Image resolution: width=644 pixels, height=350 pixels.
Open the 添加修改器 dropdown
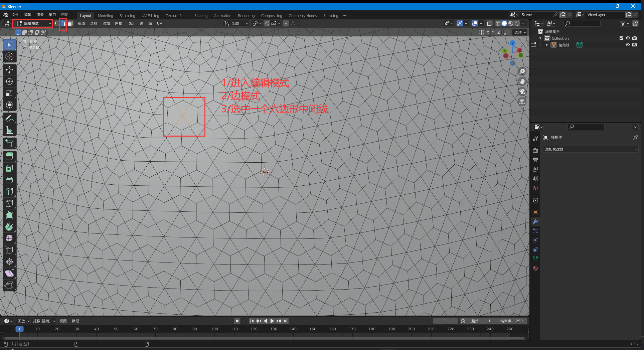click(591, 149)
